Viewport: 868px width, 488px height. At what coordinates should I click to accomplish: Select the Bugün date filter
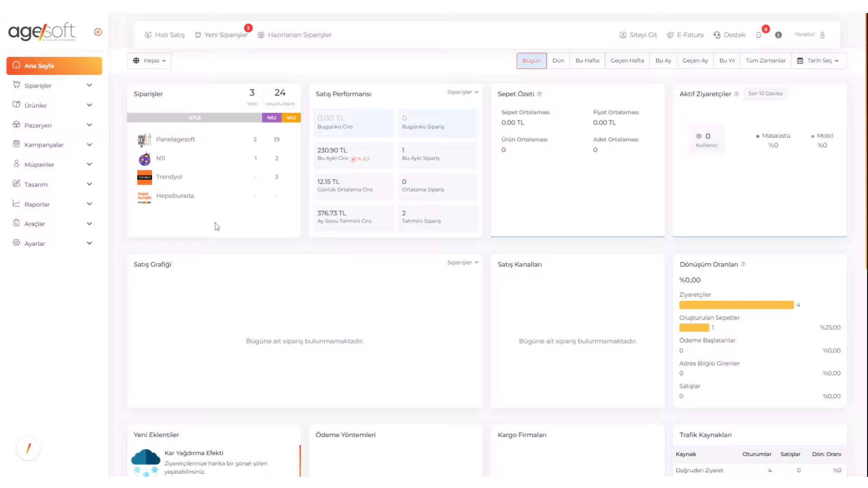click(x=531, y=61)
